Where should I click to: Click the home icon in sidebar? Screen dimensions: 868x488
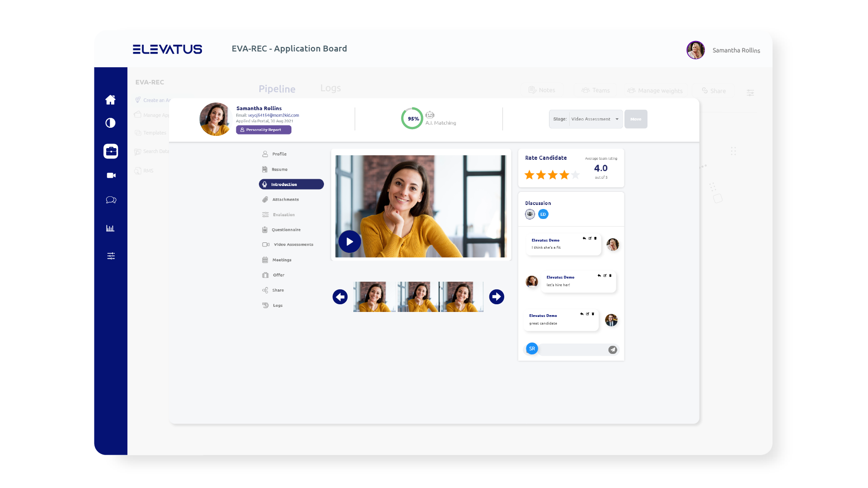pos(110,100)
